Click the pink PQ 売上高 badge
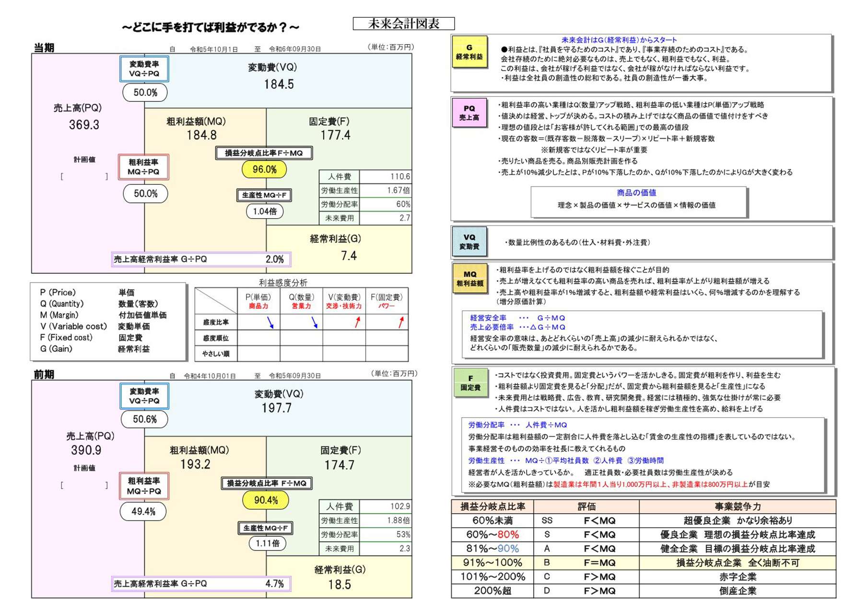Viewport: 868px width, 614px height. tap(469, 113)
